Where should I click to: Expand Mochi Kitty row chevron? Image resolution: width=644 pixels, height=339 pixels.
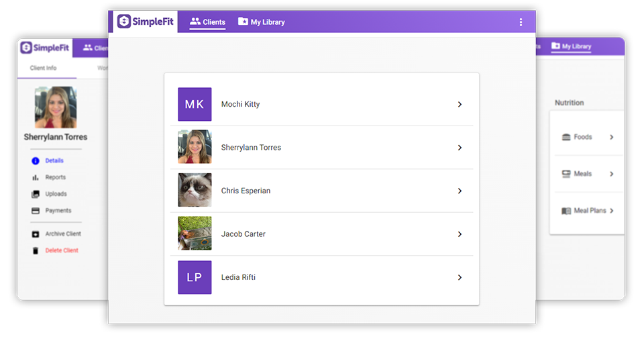click(x=460, y=104)
